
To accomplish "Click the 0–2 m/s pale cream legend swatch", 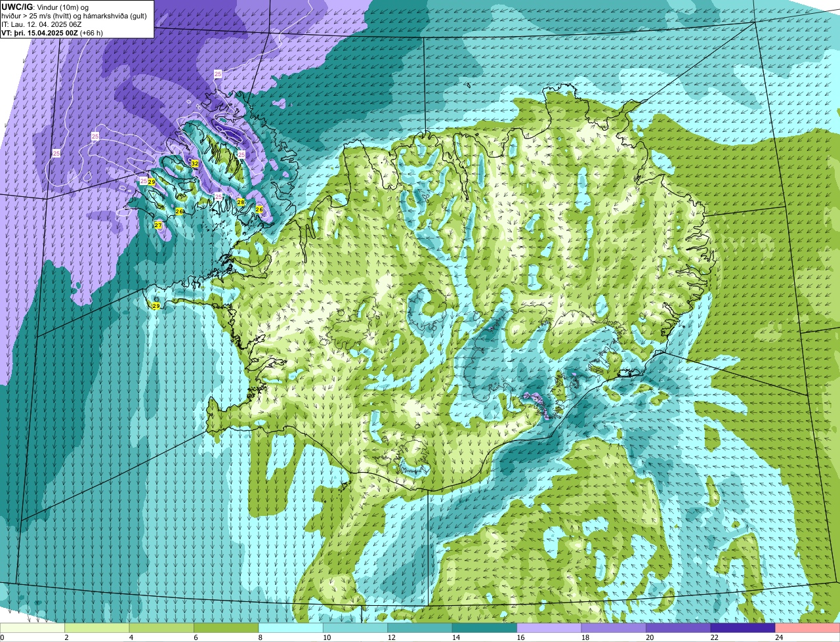I will 33,628.
